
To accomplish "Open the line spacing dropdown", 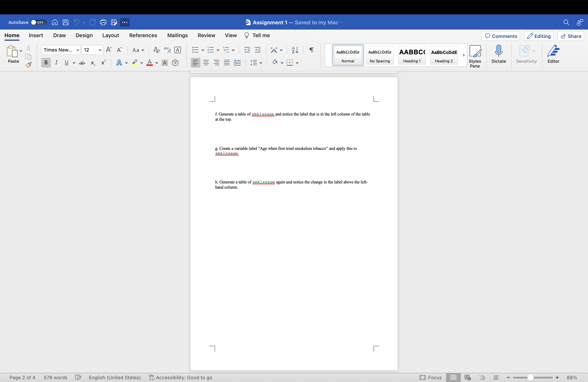I will pos(256,62).
